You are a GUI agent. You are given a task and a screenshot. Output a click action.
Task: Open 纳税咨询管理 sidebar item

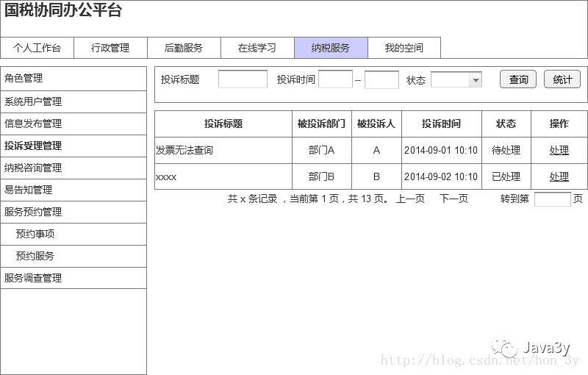[x=73, y=168]
